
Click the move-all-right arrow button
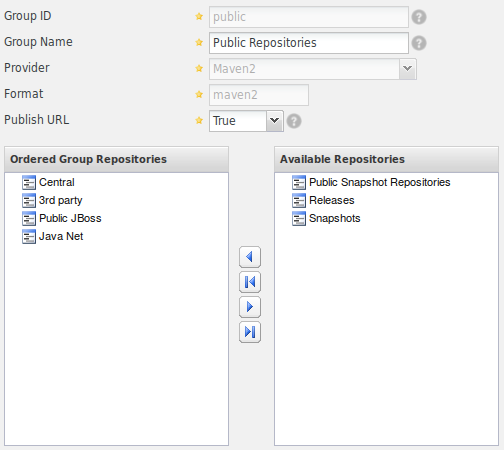click(x=250, y=332)
